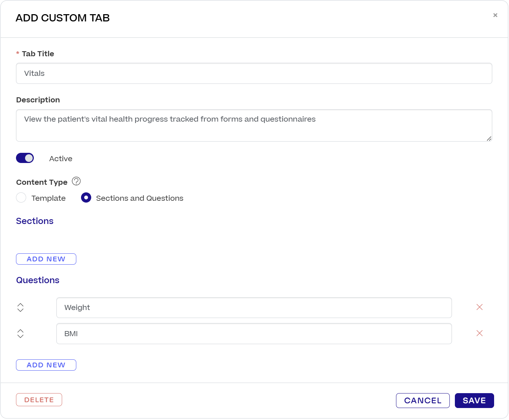Close the Add Custom Tab dialog
Viewport: 509px width, 420px height.
pos(495,15)
